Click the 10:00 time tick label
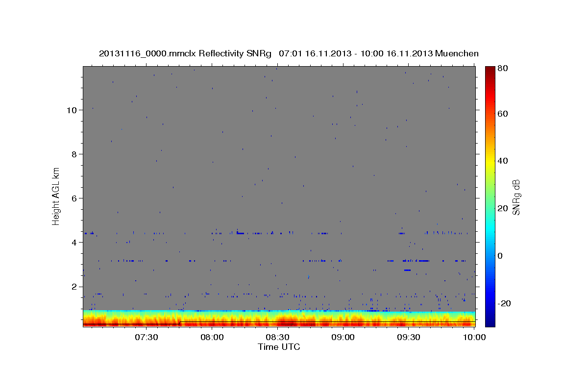 tap(474, 338)
